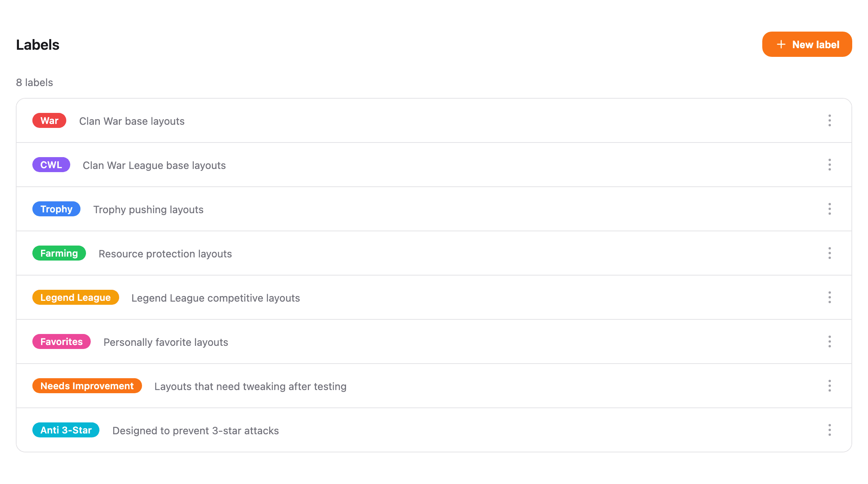The width and height of the screenshot is (868, 484).
Task: Click the blue Trophy label badge
Action: [x=56, y=209]
